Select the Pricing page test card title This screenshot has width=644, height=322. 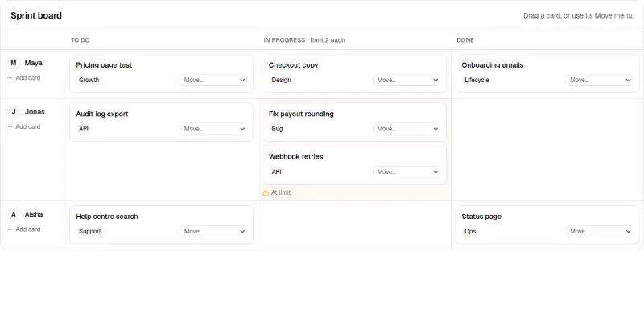[104, 65]
